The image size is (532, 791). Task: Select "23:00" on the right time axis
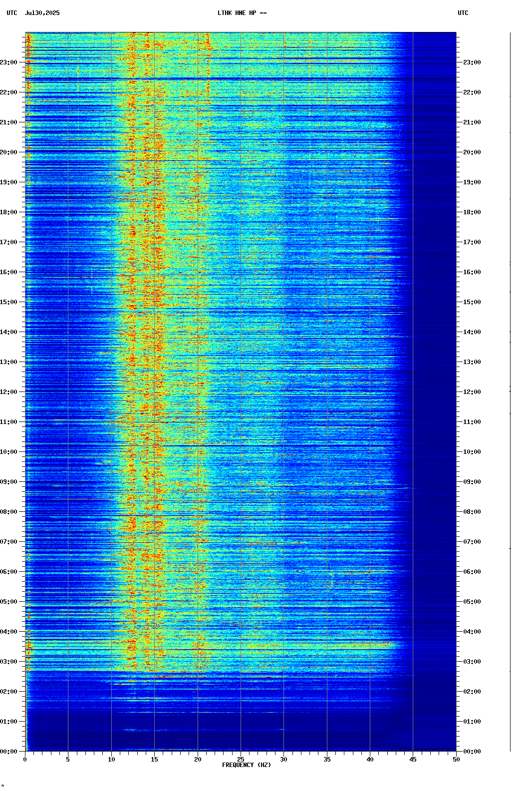click(x=472, y=62)
